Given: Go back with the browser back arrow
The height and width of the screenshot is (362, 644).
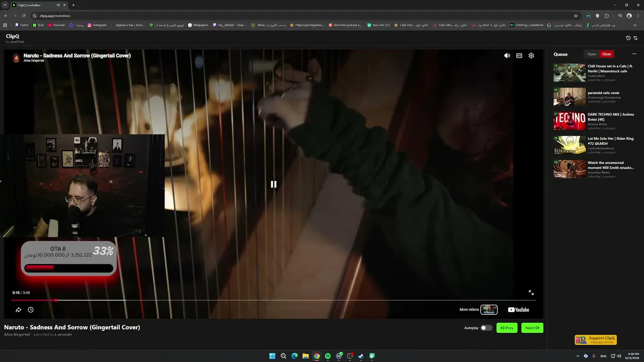Looking at the screenshot, I should click(6, 16).
